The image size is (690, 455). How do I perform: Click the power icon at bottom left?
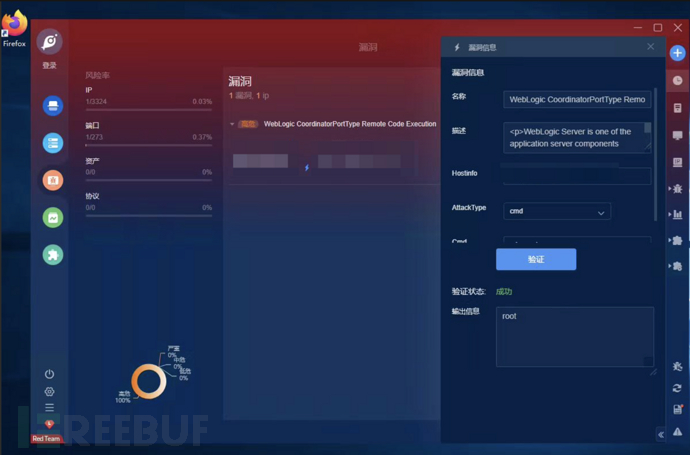click(49, 374)
